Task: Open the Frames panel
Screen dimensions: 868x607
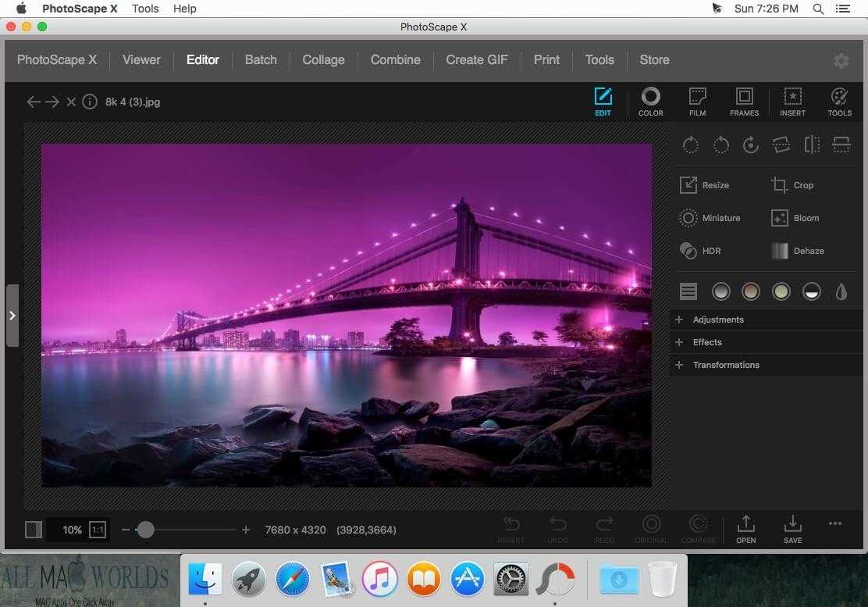Action: tap(744, 102)
